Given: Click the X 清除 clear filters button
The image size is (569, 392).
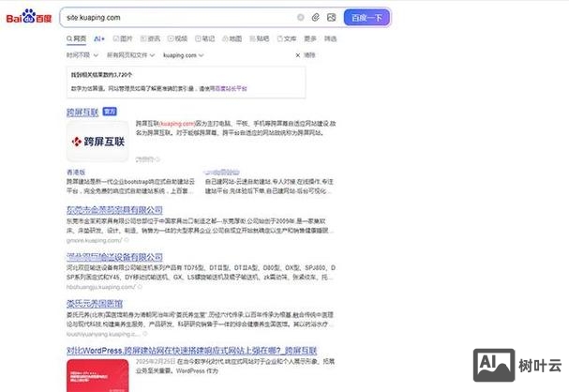Looking at the screenshot, I should pos(306,55).
